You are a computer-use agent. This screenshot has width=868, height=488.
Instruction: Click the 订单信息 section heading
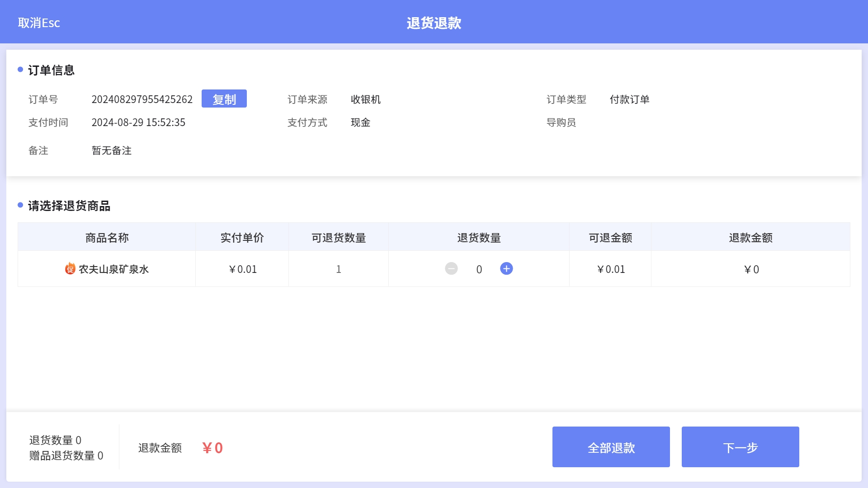coord(51,70)
